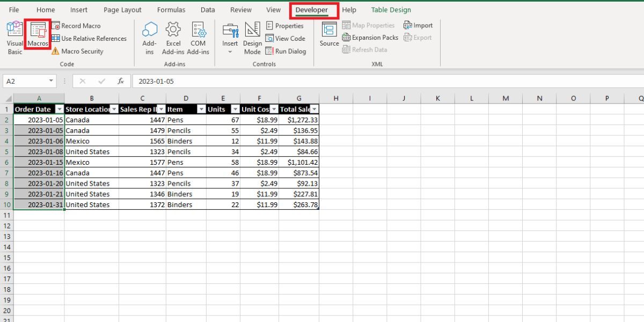The width and height of the screenshot is (644, 322).
Task: Select cell containing $263.78
Action: 299,204
